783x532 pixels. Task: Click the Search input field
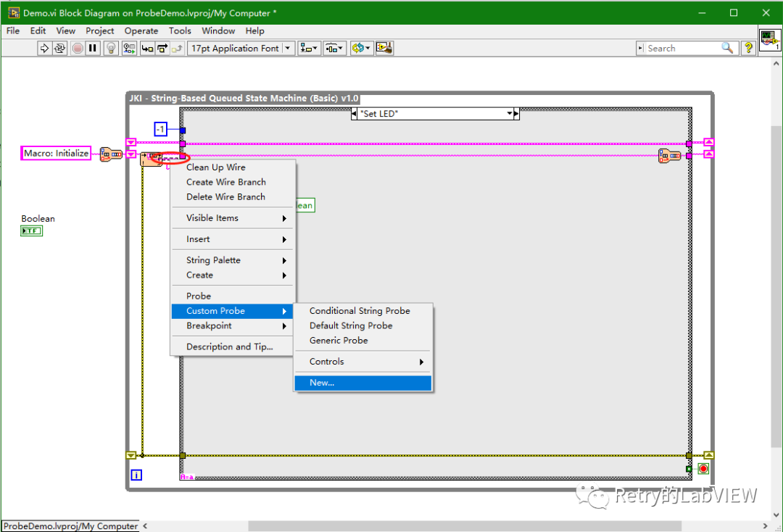[x=683, y=48]
